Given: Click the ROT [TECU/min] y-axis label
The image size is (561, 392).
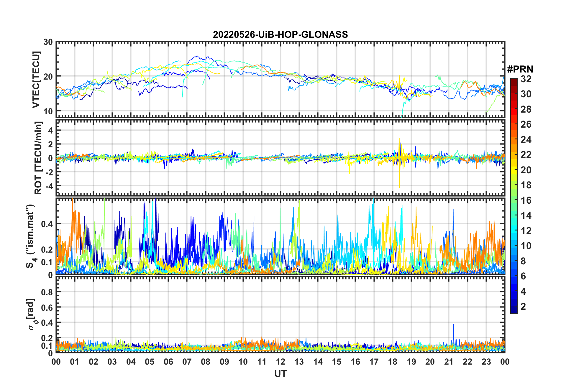Looking at the screenshot, I should pos(38,158).
